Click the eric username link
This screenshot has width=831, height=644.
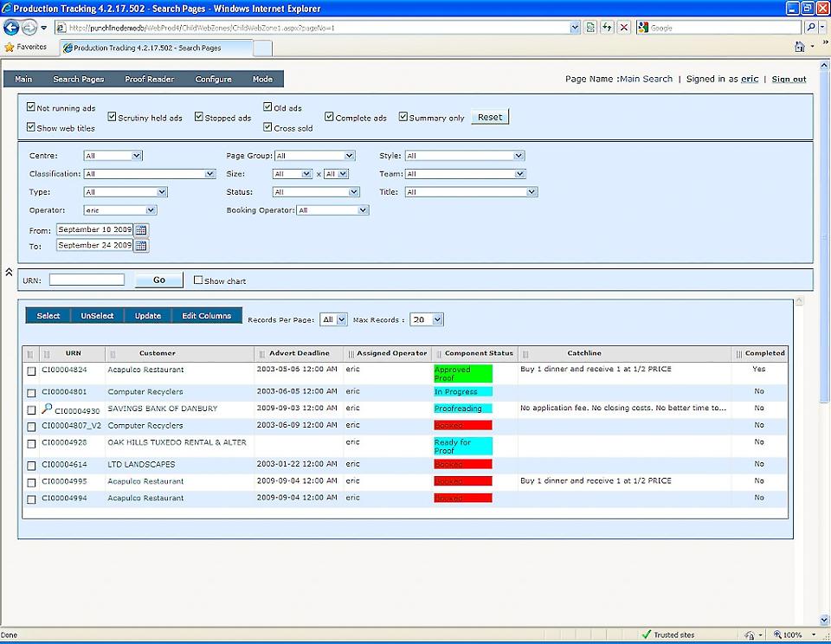750,79
